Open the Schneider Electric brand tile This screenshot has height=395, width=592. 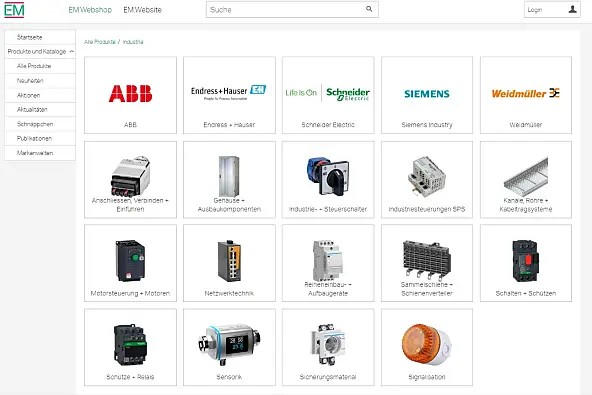tap(328, 95)
